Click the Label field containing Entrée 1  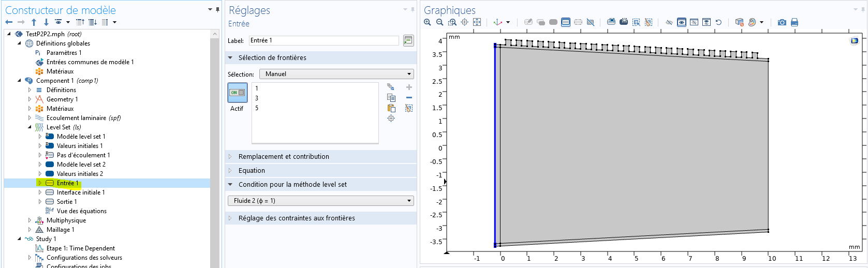[323, 40]
